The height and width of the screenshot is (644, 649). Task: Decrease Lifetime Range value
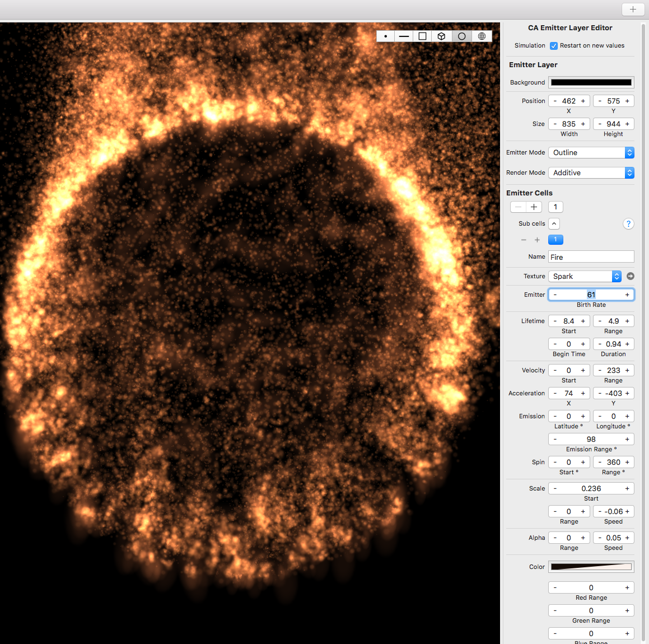(600, 321)
